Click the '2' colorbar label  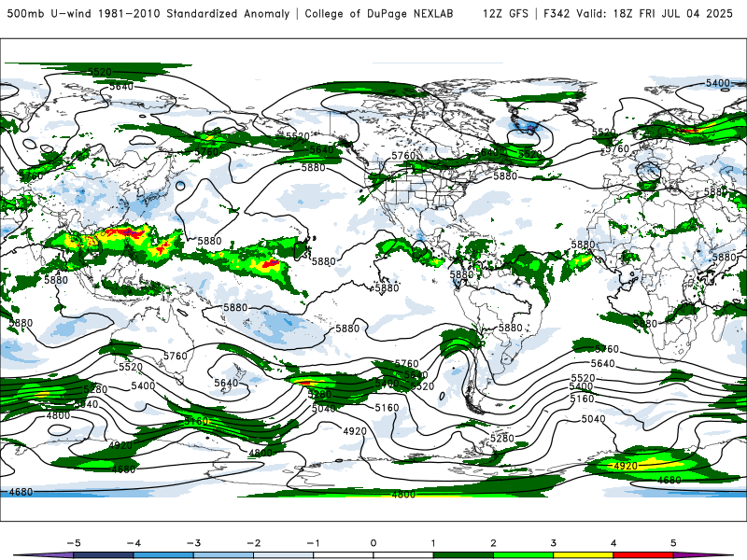494,543
